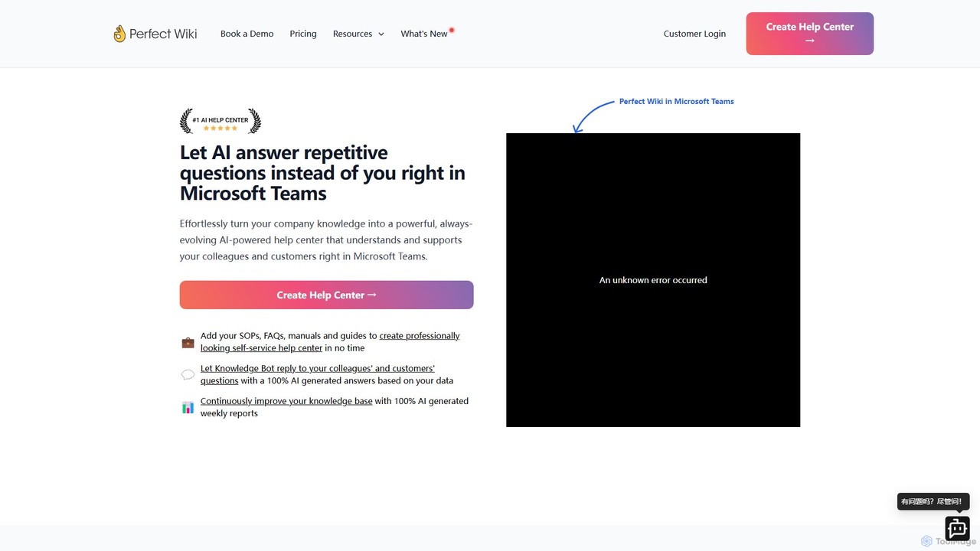Image resolution: width=980 pixels, height=551 pixels.
Task: Click the #1 AI Help Center laurel badge
Action: [220, 122]
